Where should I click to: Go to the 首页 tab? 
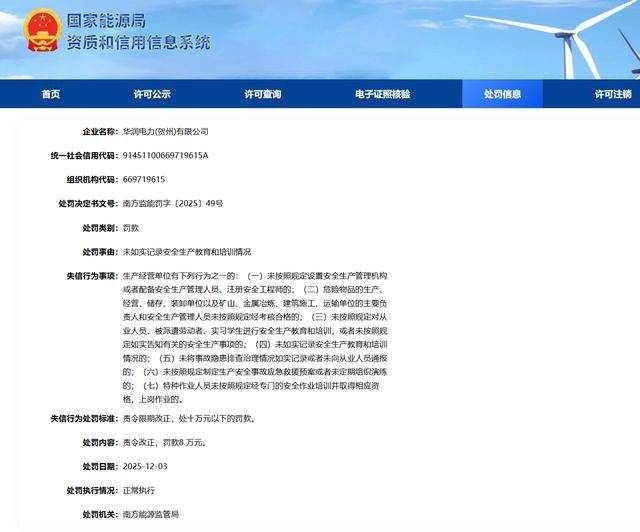50,94
